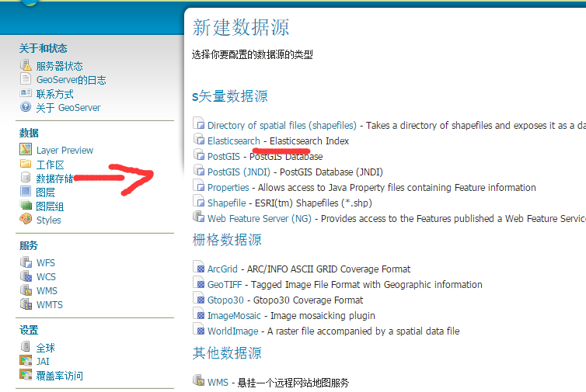Viewport: 586px width, 392px height.
Task: Select Properties data source link
Action: tap(228, 187)
